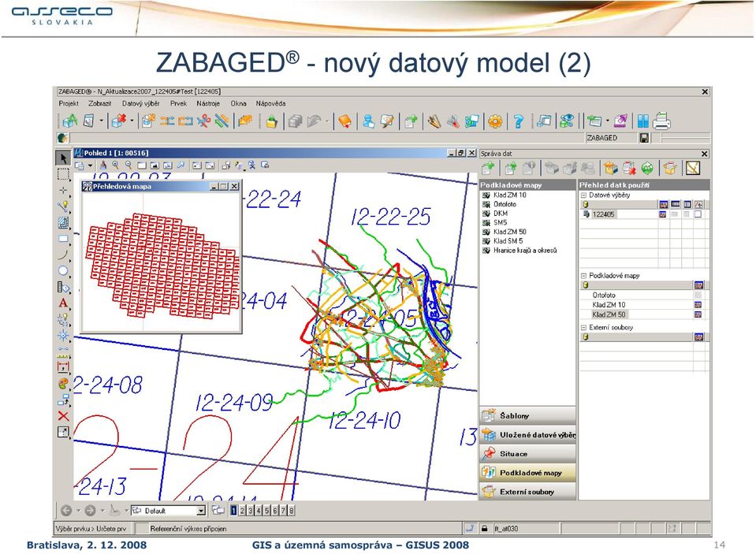
Task: Click the blue user person icon in toolbar
Action: point(368,121)
